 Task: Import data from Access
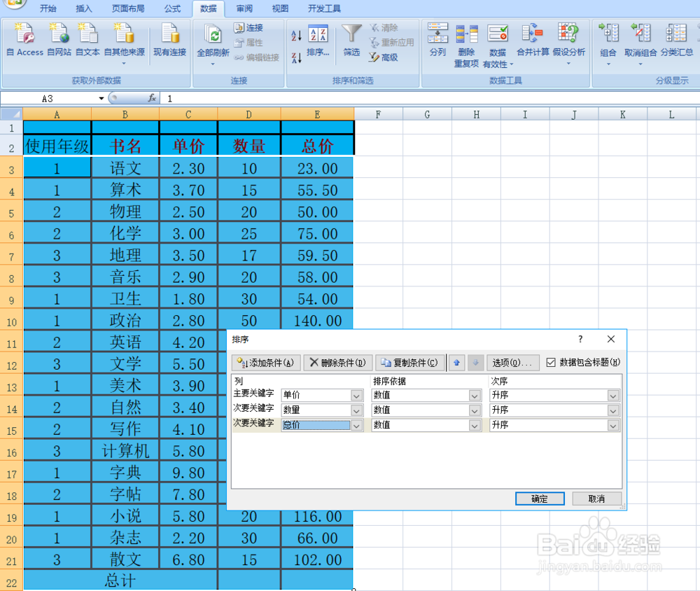pos(25,40)
